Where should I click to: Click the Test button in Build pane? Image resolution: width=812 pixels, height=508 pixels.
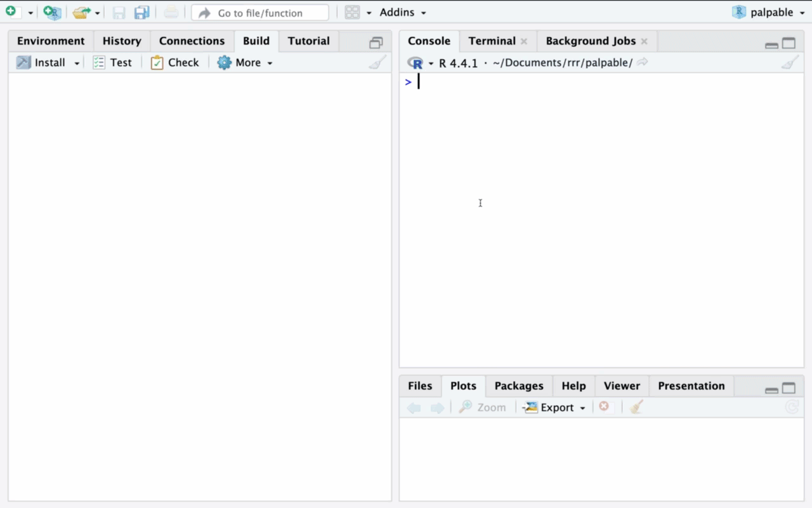(x=112, y=62)
